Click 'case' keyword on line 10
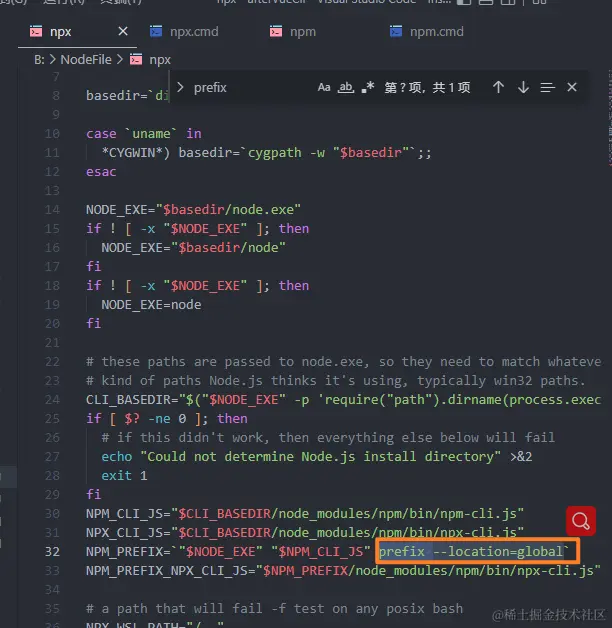Viewport: 612px width, 628px height. coord(101,134)
